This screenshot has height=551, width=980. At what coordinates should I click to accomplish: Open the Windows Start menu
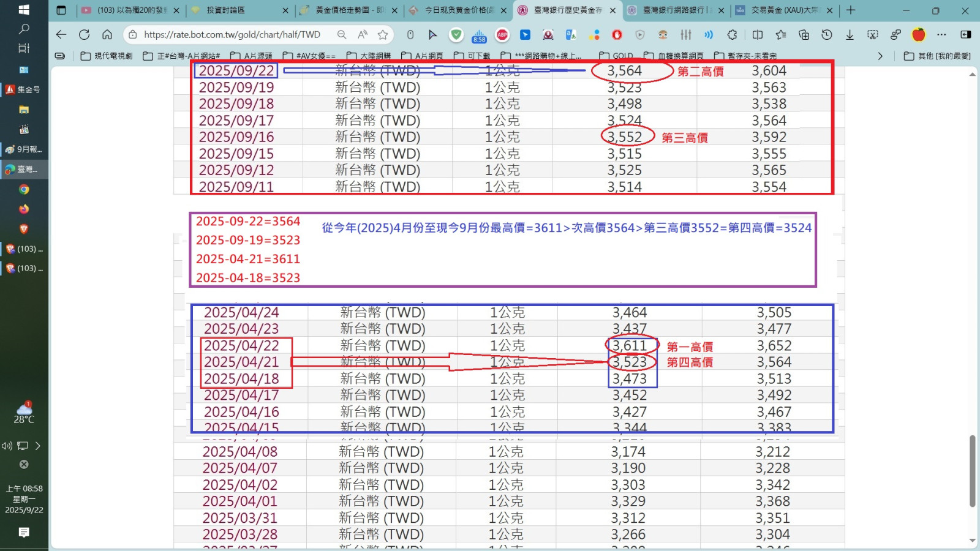point(24,10)
